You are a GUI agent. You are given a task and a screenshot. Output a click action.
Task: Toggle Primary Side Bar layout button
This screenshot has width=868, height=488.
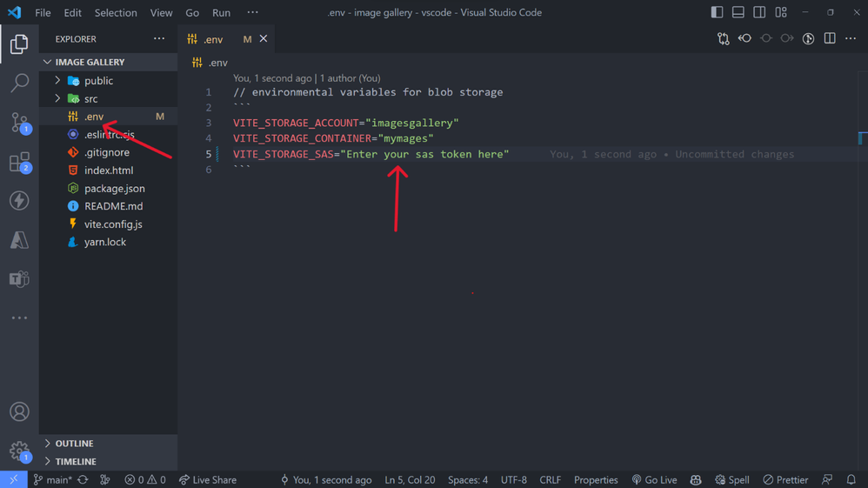717,12
